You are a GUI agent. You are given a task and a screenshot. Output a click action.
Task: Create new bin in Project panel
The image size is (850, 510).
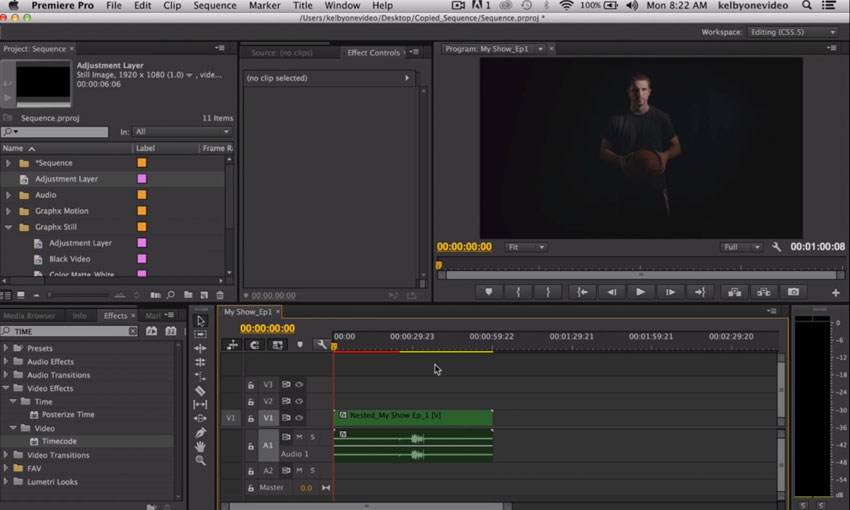click(x=188, y=295)
